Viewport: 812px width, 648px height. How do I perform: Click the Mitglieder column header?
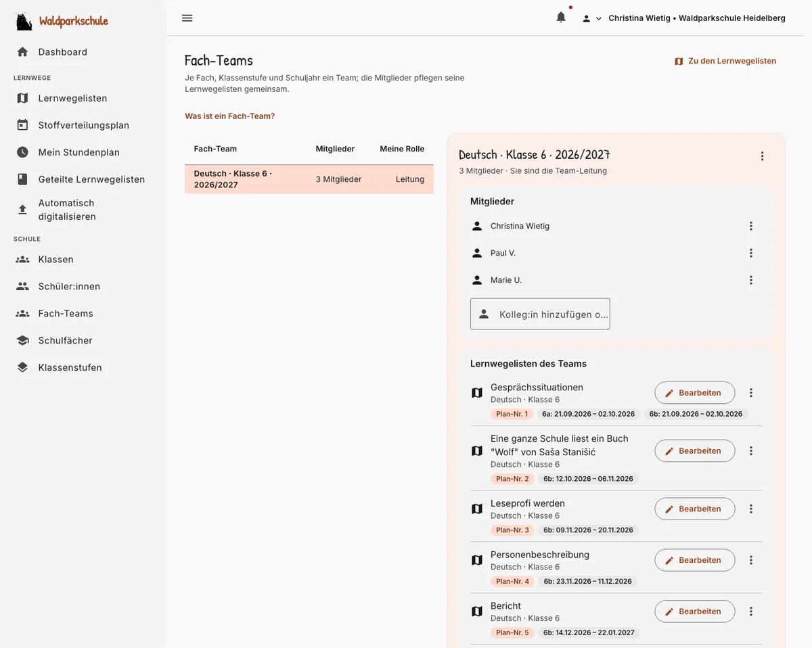pyautogui.click(x=335, y=149)
